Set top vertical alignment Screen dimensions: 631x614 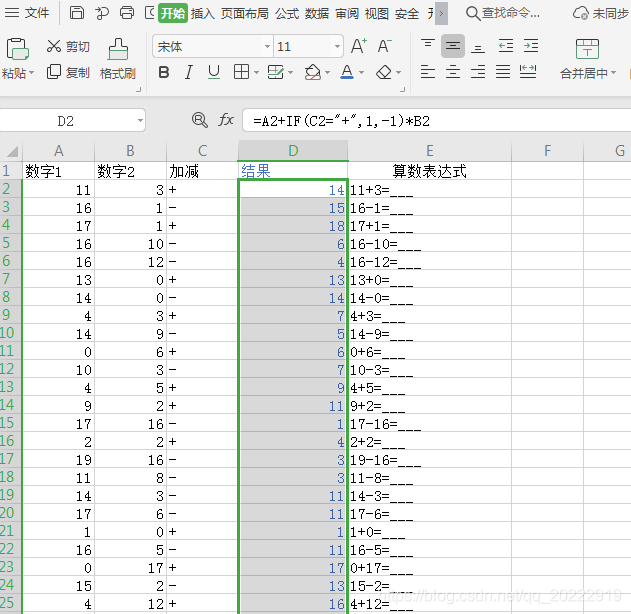(x=428, y=46)
